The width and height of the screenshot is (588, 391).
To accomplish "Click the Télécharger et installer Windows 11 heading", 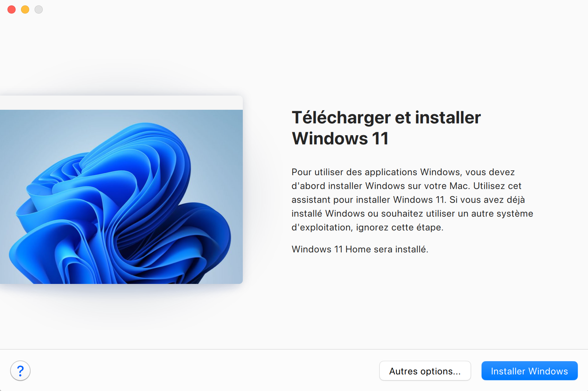I will point(386,128).
